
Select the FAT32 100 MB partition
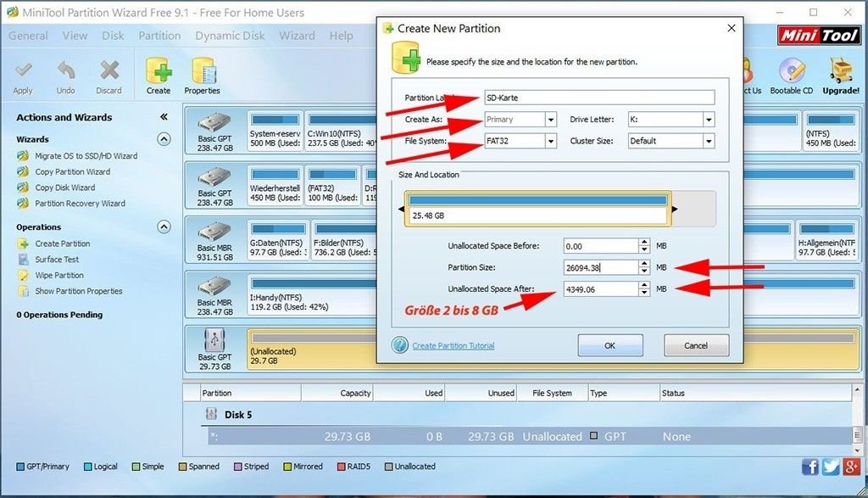(332, 186)
